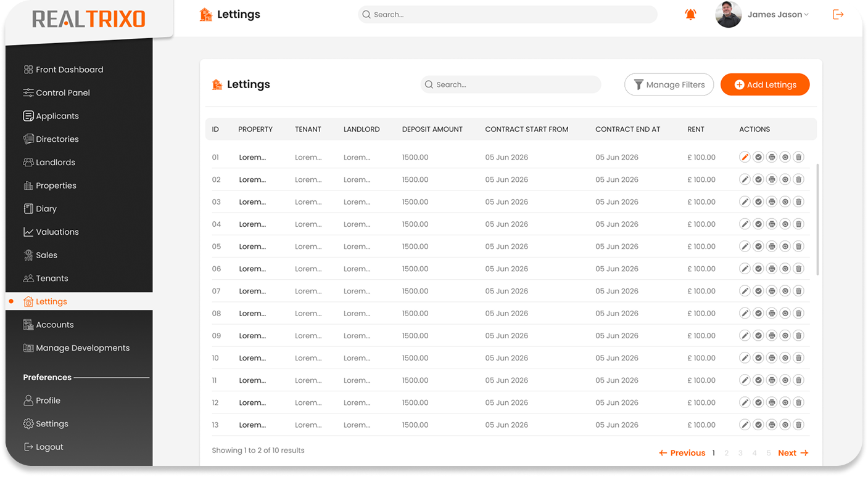Click the property name in row 07

(252, 291)
